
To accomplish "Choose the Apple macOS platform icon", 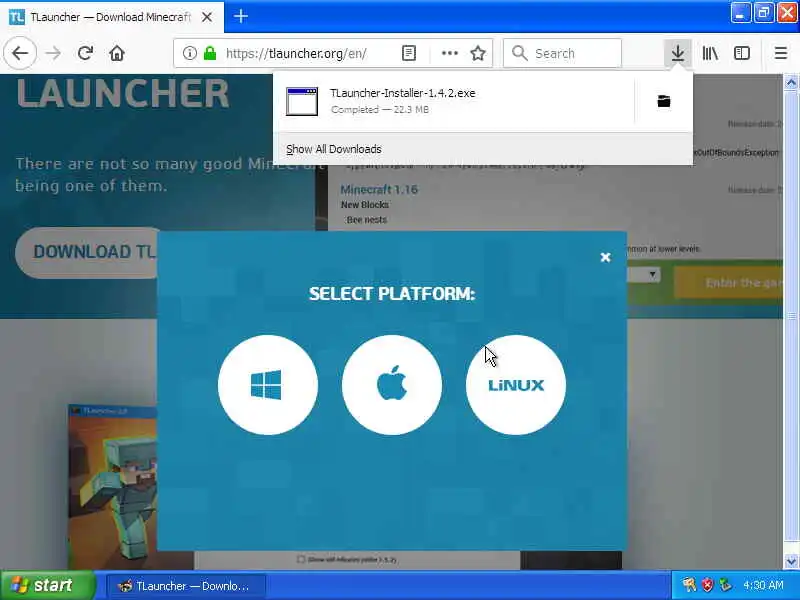I will coord(391,385).
